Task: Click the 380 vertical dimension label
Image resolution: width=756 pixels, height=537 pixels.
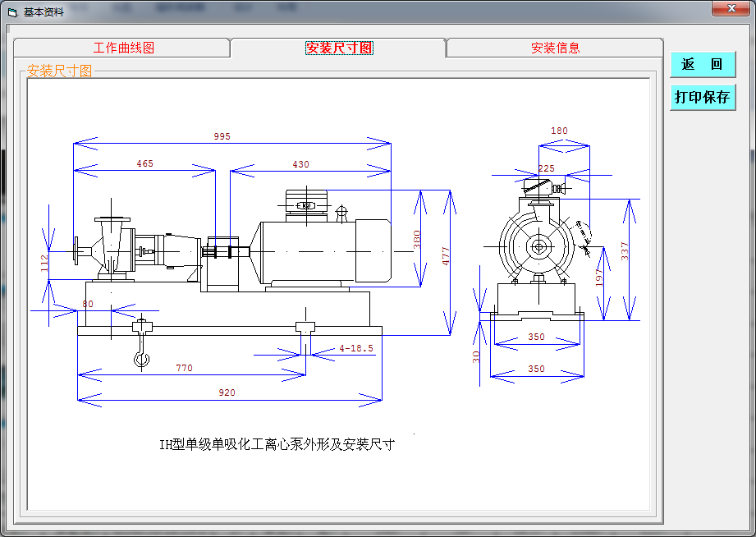Action: 417,240
